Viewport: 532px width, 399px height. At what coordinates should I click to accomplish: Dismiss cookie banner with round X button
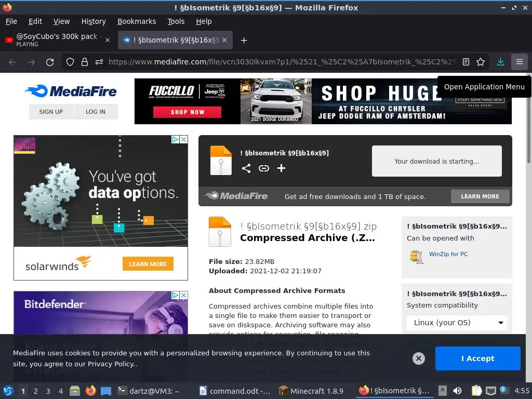419,358
